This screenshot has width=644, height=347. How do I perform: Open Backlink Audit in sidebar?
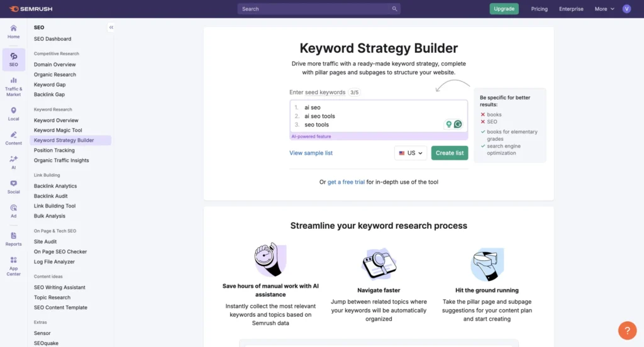click(x=50, y=196)
